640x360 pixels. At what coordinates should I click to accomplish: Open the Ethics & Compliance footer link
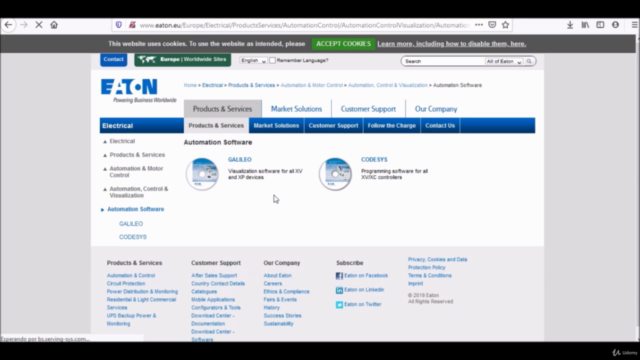(x=287, y=291)
